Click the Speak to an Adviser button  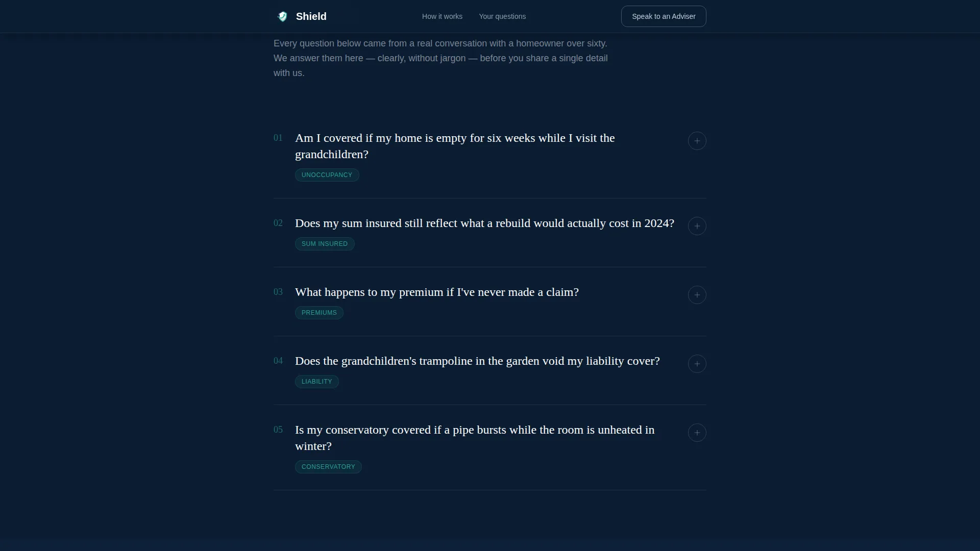[664, 16]
